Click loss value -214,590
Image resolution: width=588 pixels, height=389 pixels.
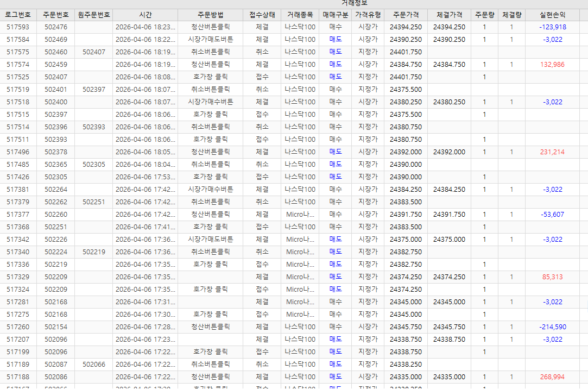pos(553,327)
